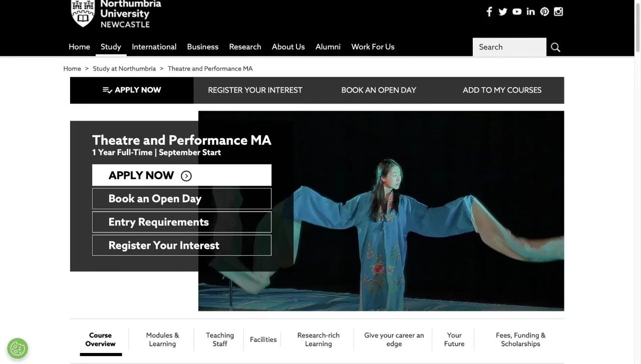Viewport: 641px width, 364px height.
Task: Open the YouTube social icon
Action: 517,12
